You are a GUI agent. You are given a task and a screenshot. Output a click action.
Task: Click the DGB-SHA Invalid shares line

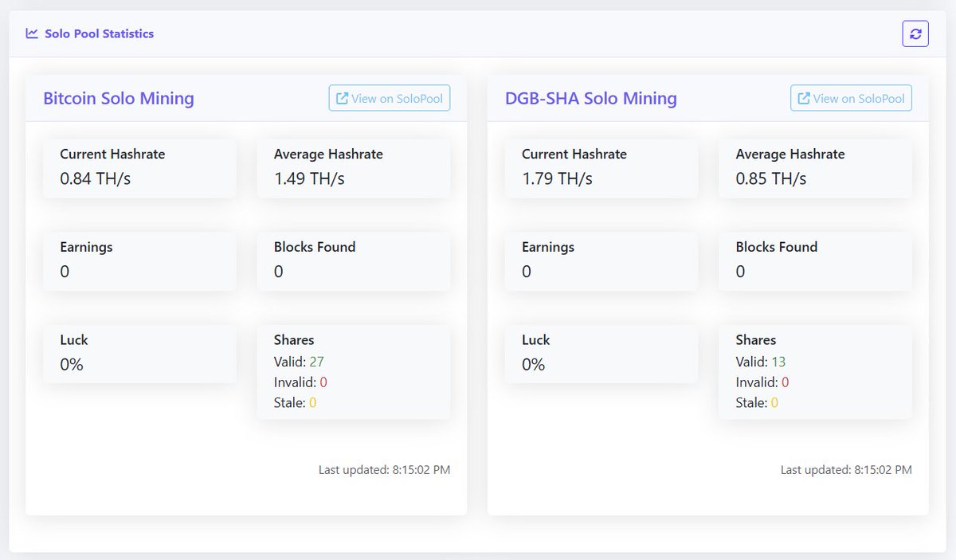pos(762,382)
